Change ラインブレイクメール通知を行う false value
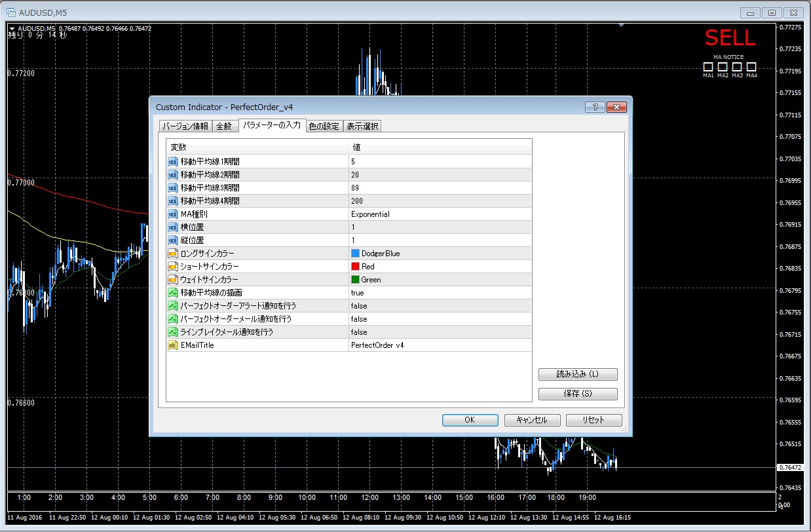The height and width of the screenshot is (532, 811). click(x=440, y=332)
